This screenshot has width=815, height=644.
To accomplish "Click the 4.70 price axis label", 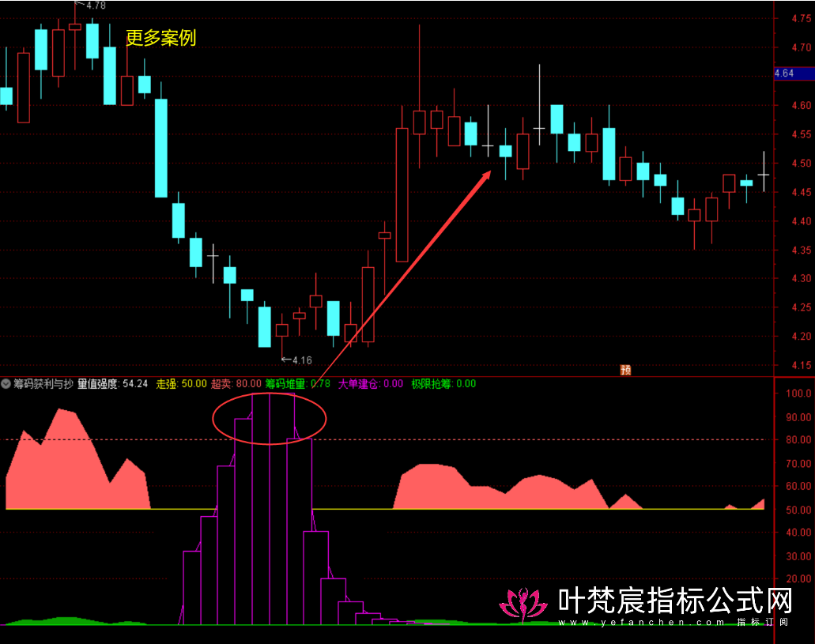I will tap(801, 47).
